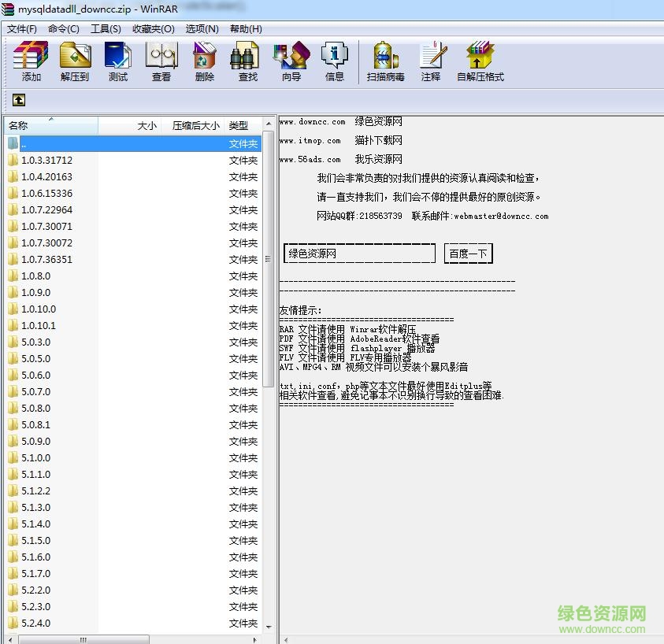
Task: Click the up-one-level folder icon
Action: click(17, 100)
